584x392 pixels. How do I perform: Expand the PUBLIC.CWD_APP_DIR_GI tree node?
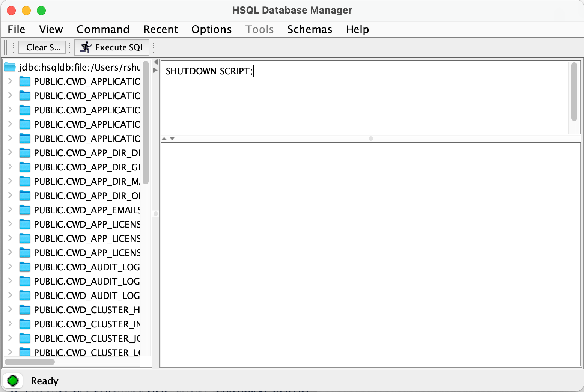click(x=10, y=167)
